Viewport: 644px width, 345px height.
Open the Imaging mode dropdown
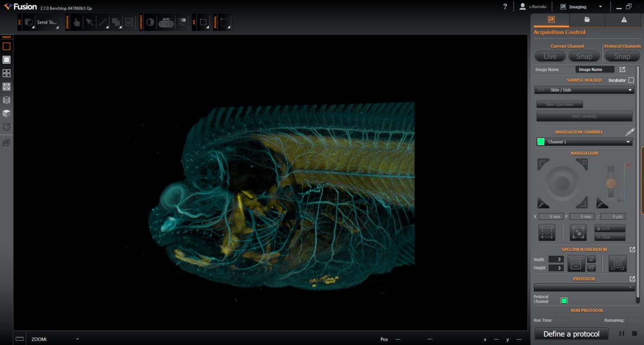tap(581, 7)
